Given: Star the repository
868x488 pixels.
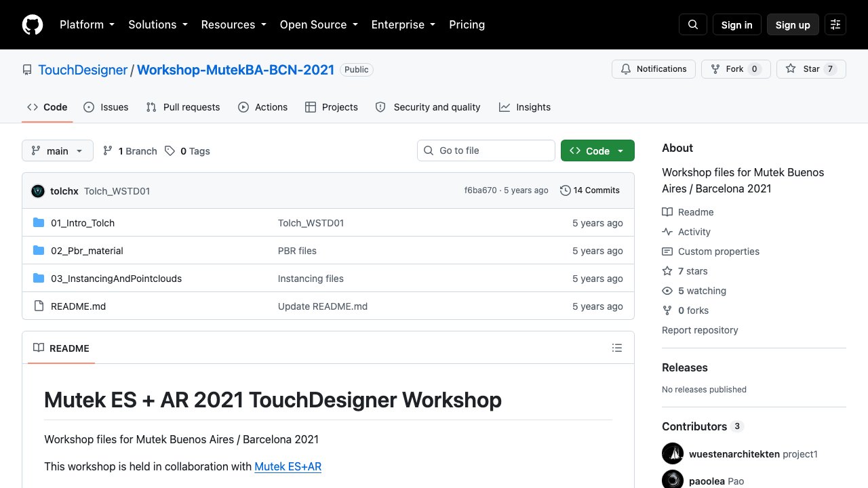Looking at the screenshot, I should 811,69.
